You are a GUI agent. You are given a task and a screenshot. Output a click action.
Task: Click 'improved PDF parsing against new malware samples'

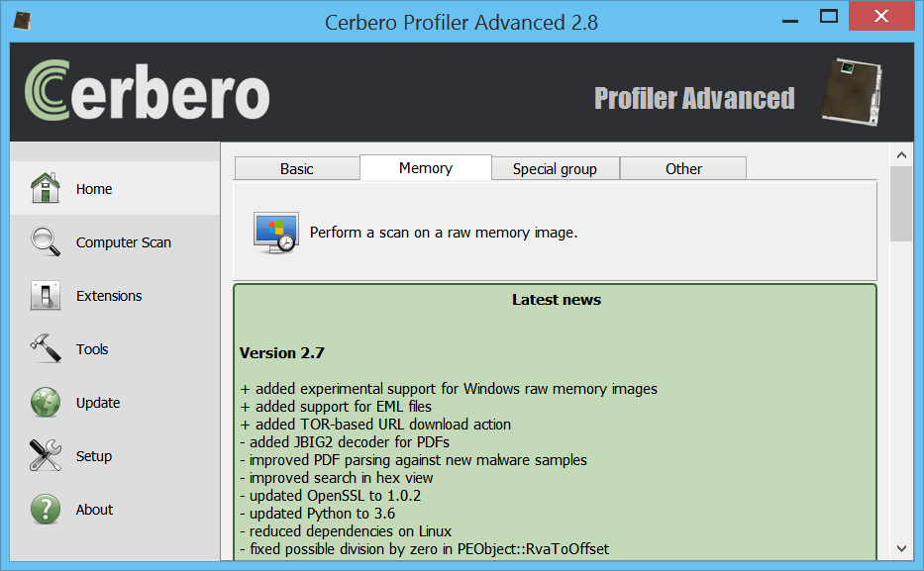(x=414, y=460)
